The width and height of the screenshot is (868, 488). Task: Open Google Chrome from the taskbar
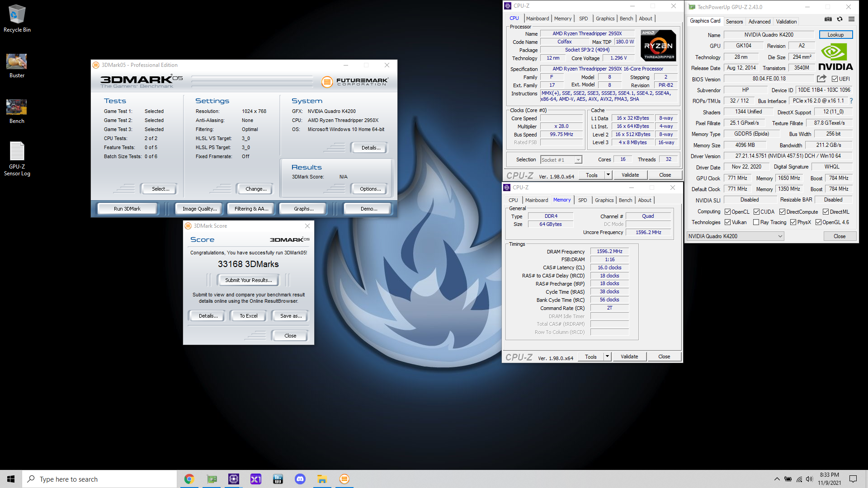pyautogui.click(x=189, y=479)
